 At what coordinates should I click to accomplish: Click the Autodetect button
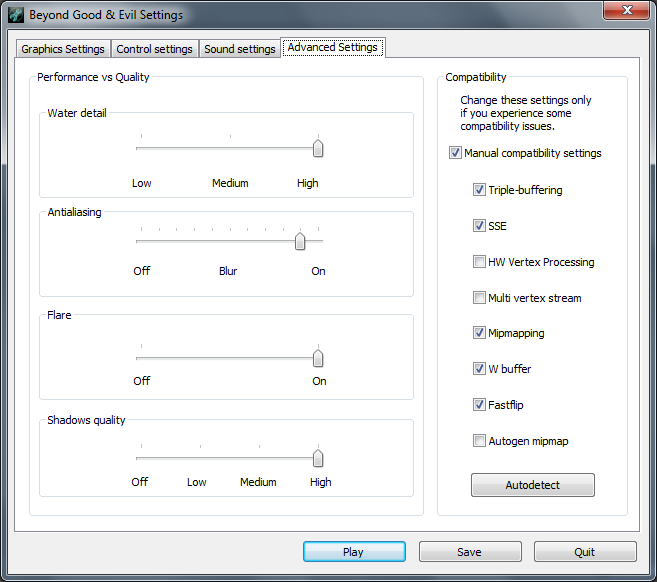point(533,485)
